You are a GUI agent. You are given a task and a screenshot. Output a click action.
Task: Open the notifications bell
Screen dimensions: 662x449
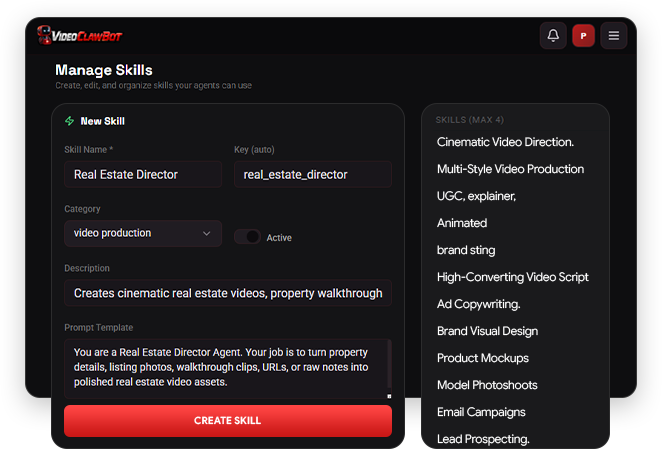click(553, 35)
